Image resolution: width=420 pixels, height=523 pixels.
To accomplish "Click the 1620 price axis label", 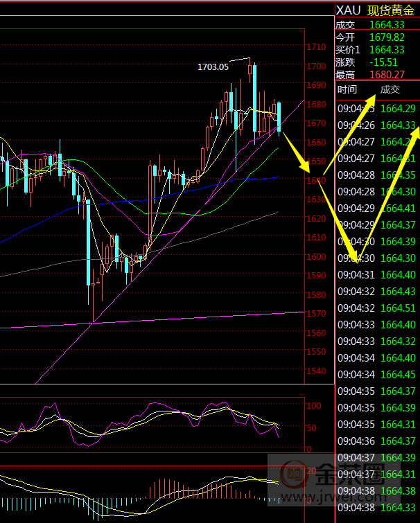I will point(316,218).
